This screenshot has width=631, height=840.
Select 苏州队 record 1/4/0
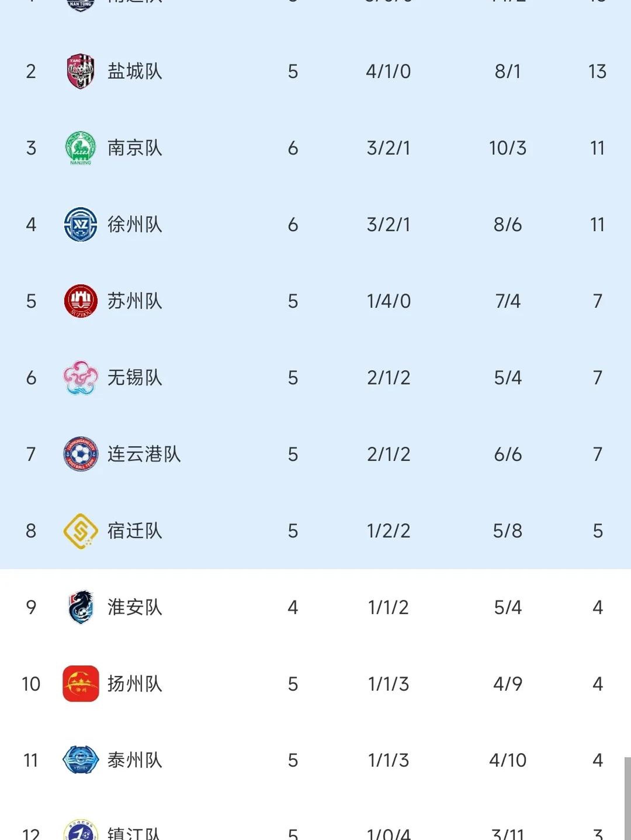389,301
